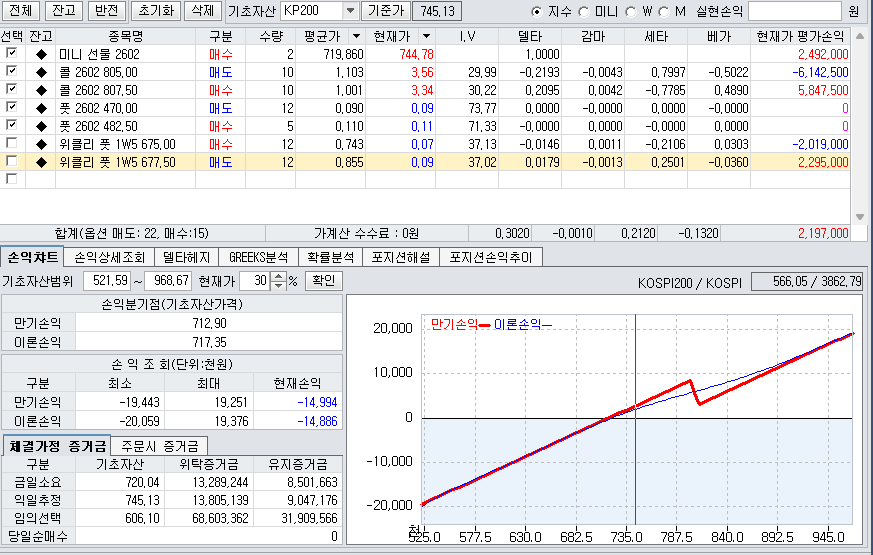Screen dimensions: 873x555
Task: Open the 현재가 column dropdown arrow
Action: [x=426, y=36]
